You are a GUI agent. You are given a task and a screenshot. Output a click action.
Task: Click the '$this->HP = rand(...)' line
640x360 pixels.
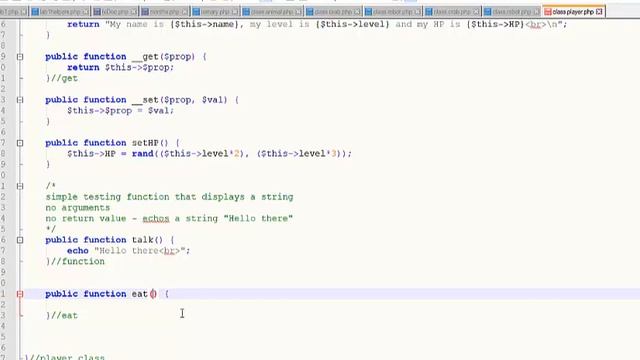[x=209, y=154]
